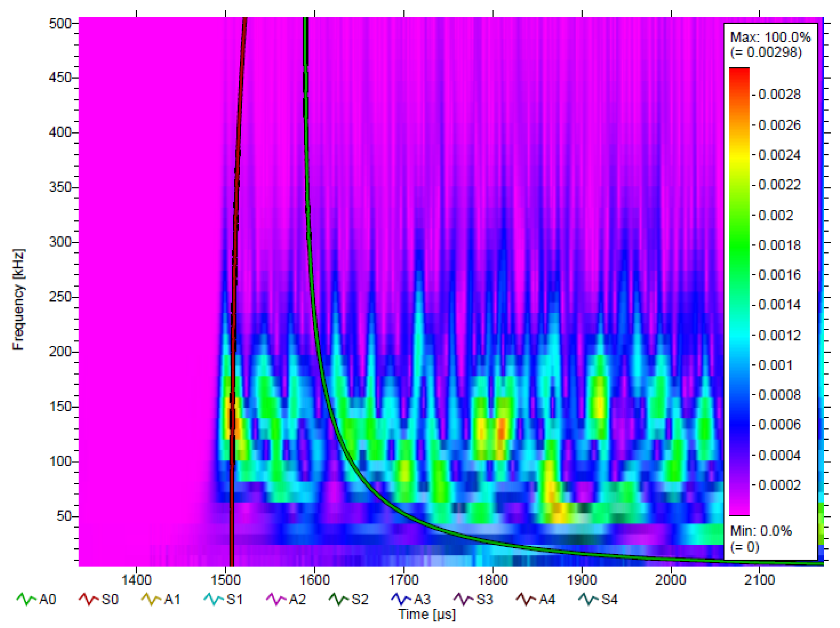Screen dimensions: 840x628
Task: Click the 0.002 value on color scale
Action: click(x=776, y=216)
